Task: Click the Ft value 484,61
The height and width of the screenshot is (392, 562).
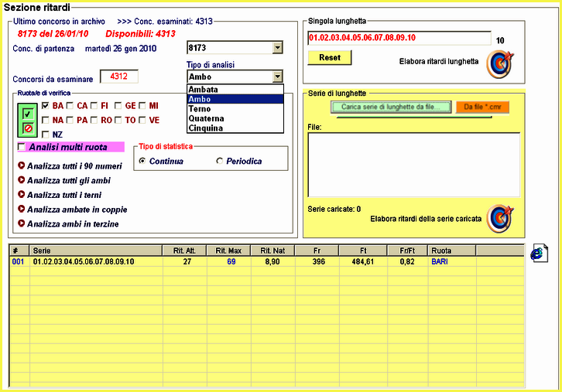Action: (x=363, y=261)
